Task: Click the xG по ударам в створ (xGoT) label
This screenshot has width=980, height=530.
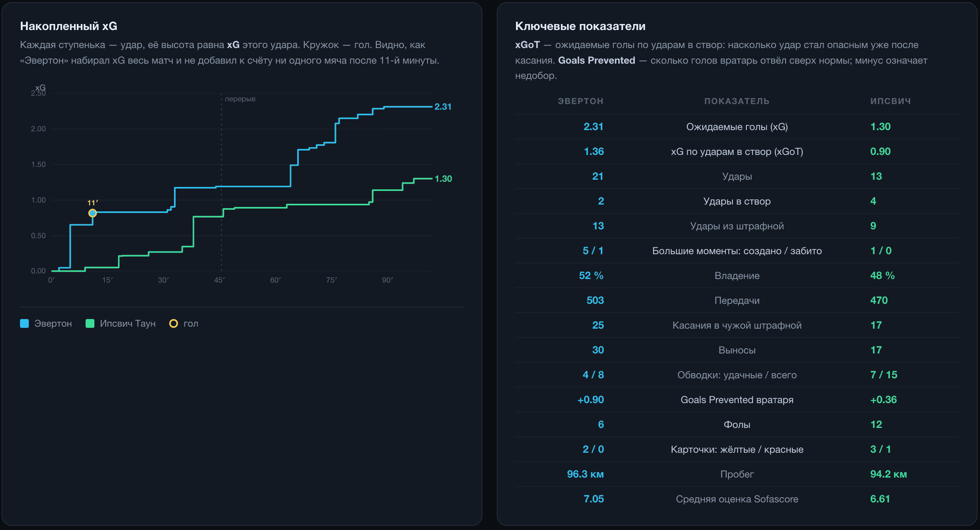Action: tap(737, 152)
